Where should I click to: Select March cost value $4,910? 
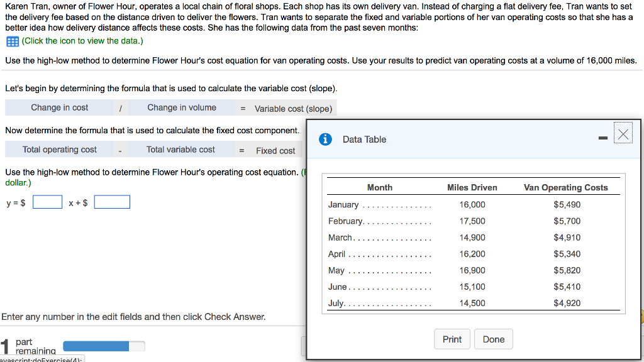click(x=567, y=238)
